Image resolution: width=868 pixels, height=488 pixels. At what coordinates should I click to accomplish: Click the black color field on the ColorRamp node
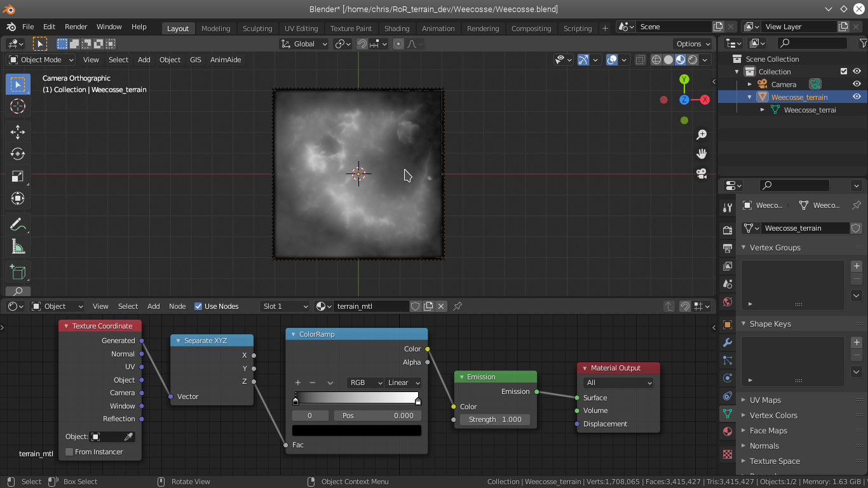356,430
